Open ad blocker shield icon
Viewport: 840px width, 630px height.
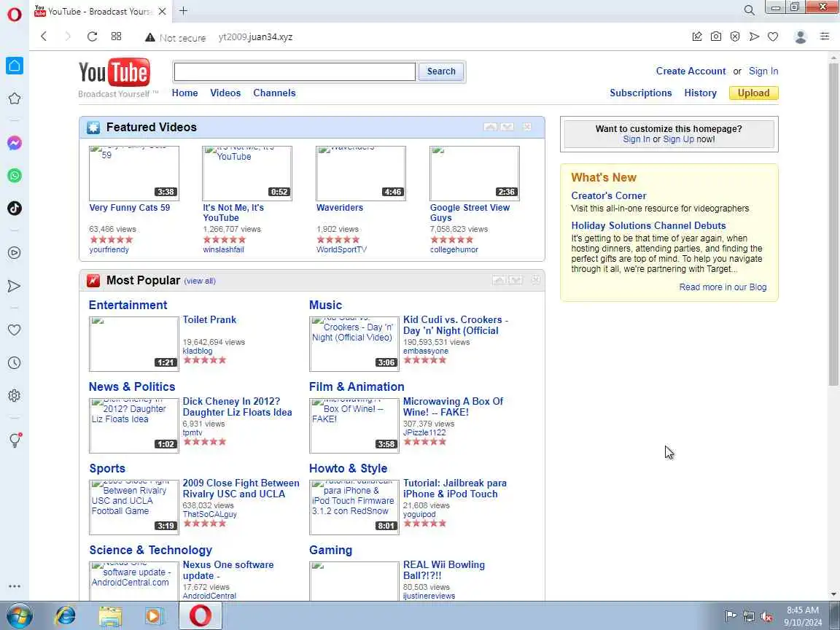coord(735,36)
